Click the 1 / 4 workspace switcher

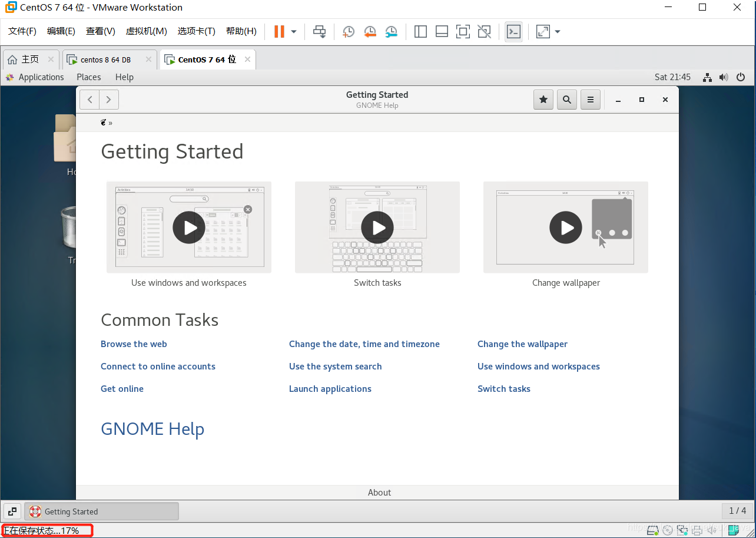click(x=737, y=511)
